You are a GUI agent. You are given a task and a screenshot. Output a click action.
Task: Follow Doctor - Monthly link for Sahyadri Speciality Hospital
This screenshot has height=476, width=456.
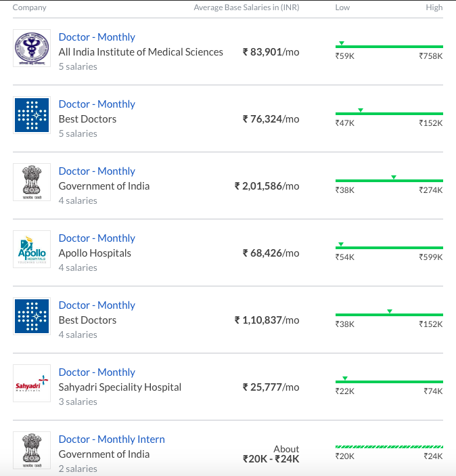(x=97, y=372)
